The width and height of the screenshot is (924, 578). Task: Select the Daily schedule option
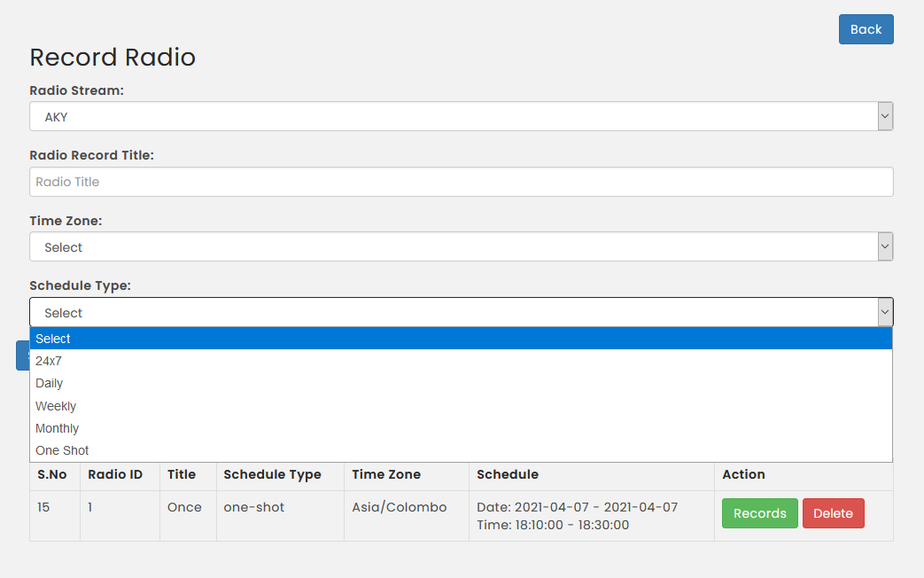click(x=461, y=383)
